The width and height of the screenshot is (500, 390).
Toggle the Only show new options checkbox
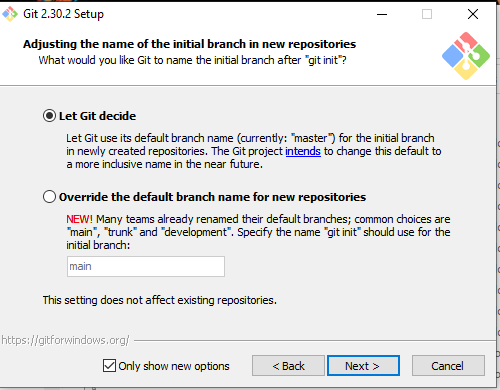109,366
